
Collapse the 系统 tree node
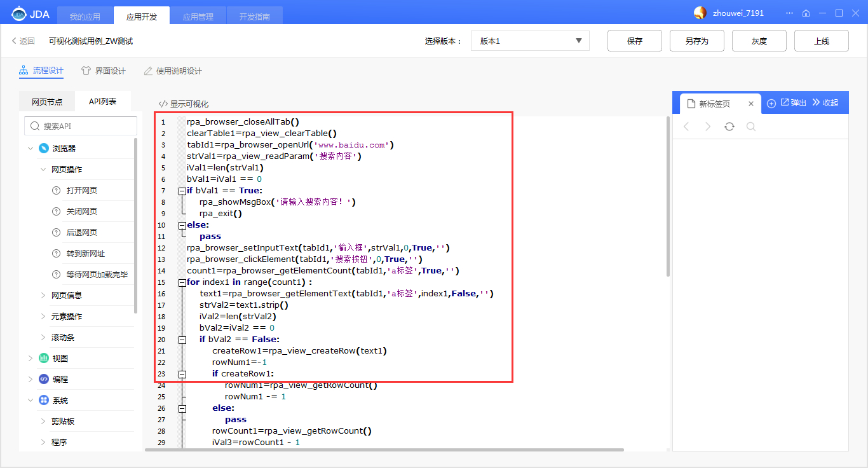(30, 400)
